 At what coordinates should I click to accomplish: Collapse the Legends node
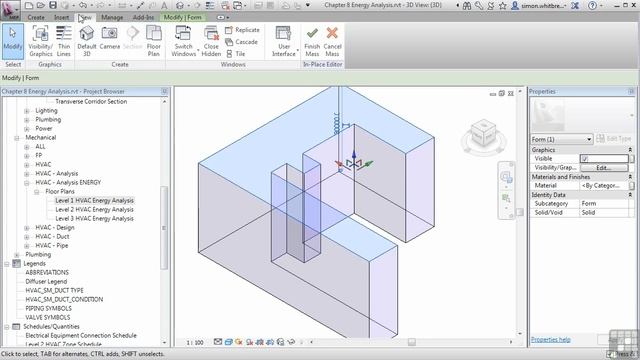tap(7, 264)
